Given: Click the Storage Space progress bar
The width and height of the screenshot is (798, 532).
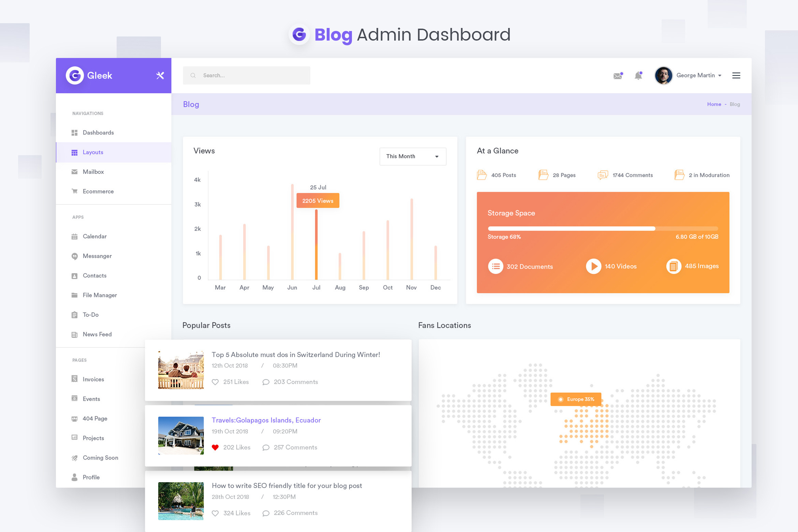Looking at the screenshot, I should click(x=603, y=228).
